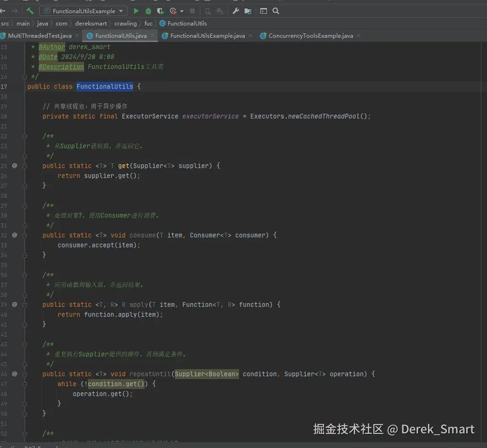Click the crawling breadcrumb segment
The image size is (487, 448).
click(x=125, y=23)
